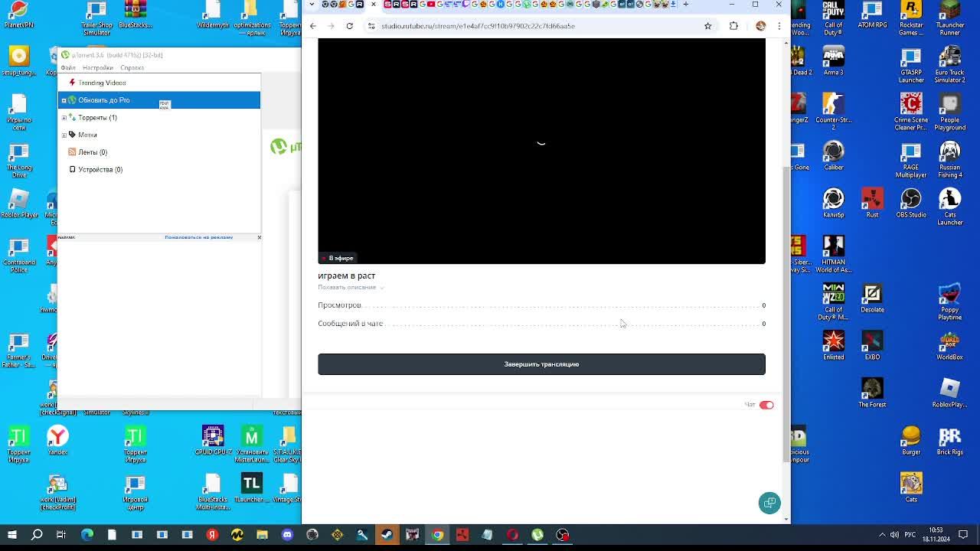Open Yandex browser from taskbar
Screen dimensions: 980x551
(212, 535)
